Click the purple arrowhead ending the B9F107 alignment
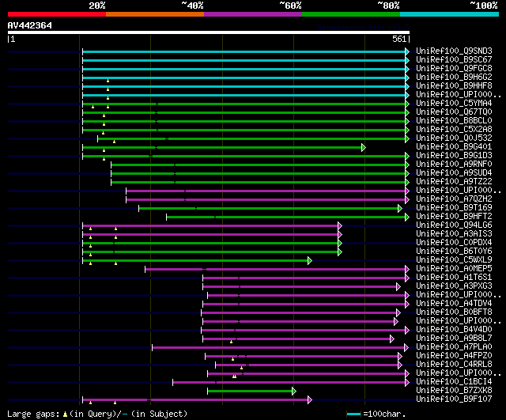The width and height of the screenshot is (506, 420). (x=310, y=400)
